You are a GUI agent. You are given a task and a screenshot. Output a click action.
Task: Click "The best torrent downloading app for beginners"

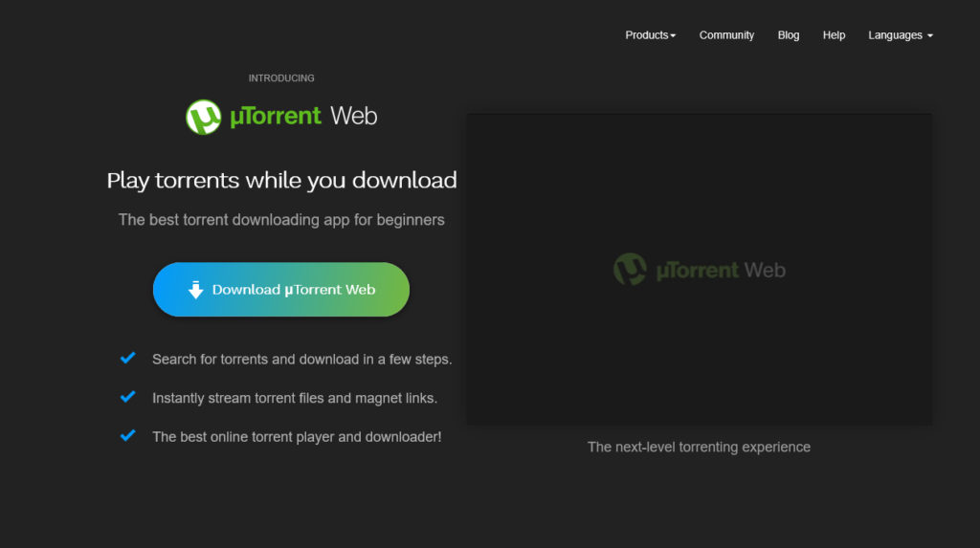(x=281, y=220)
